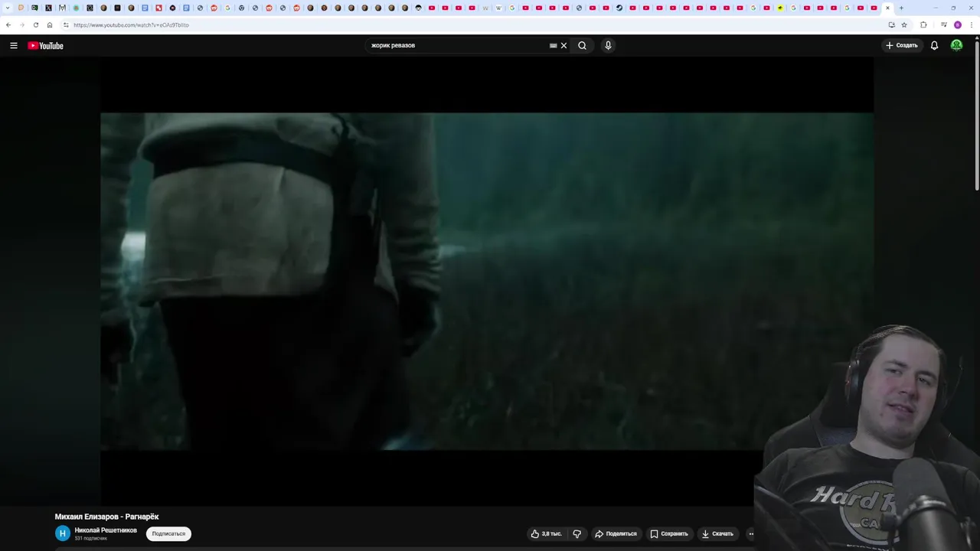This screenshot has width=980, height=551.
Task: Click Поделиться share button
Action: point(616,533)
